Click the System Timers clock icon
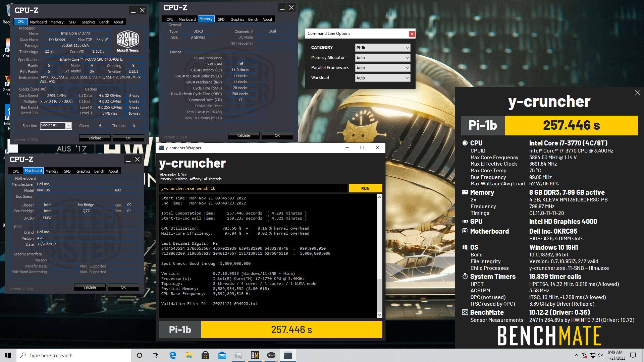Screen dimensions: 644x362 (x=465, y=277)
